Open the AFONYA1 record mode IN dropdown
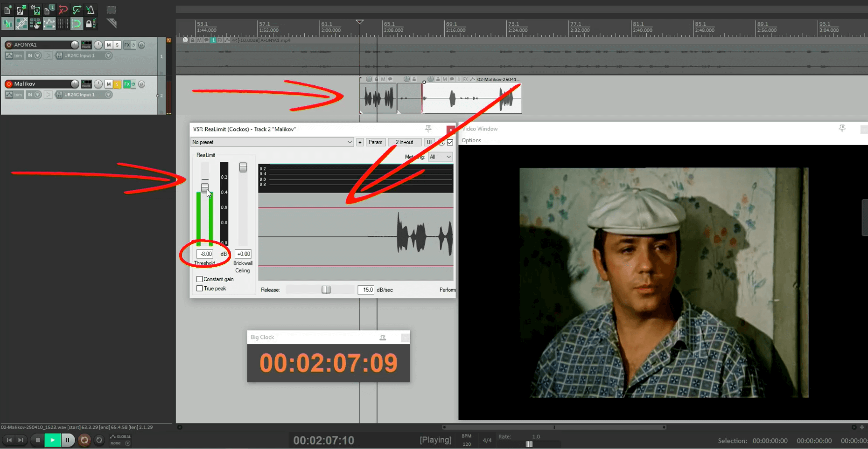Image resolution: width=868 pixels, height=449 pixels. pos(34,55)
